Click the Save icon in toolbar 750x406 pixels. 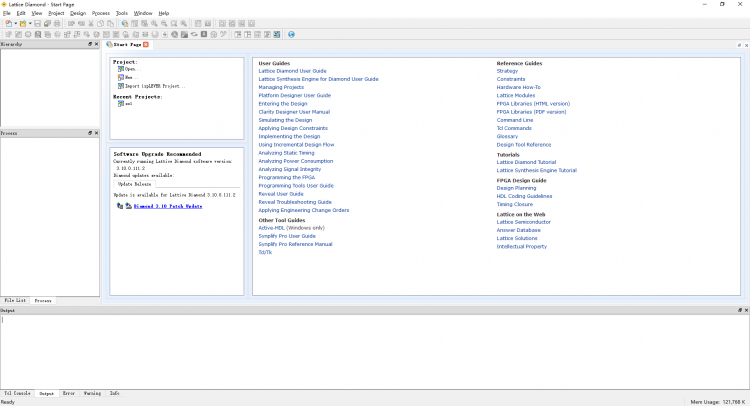(x=36, y=23)
